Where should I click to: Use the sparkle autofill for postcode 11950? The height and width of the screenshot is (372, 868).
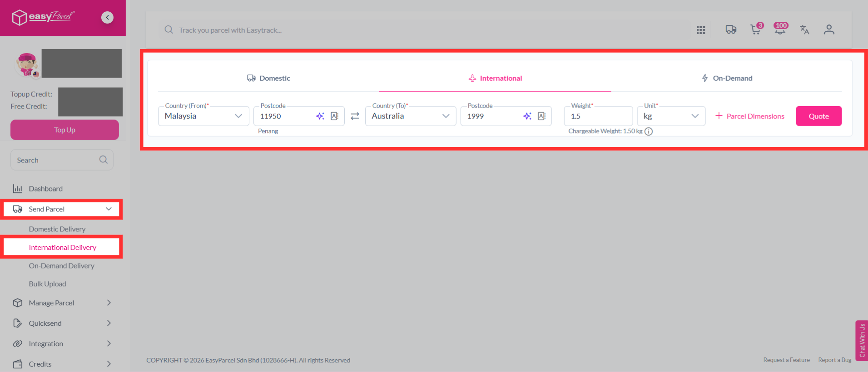click(320, 116)
